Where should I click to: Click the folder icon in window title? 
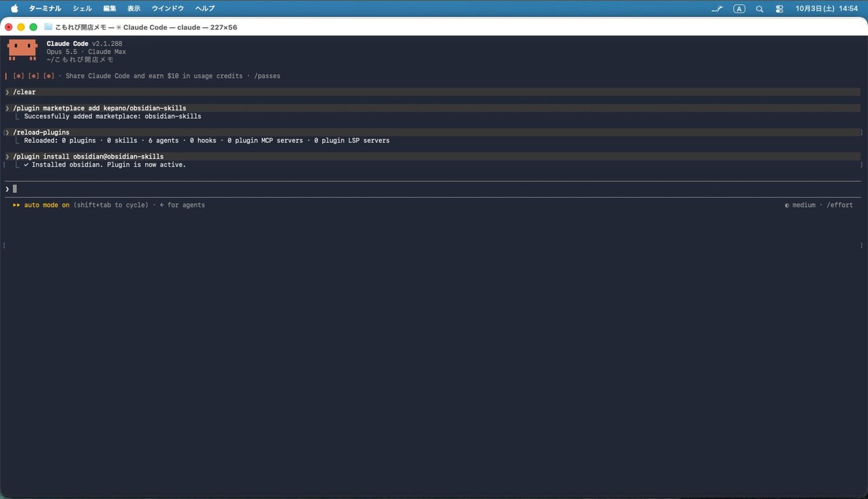pyautogui.click(x=48, y=27)
